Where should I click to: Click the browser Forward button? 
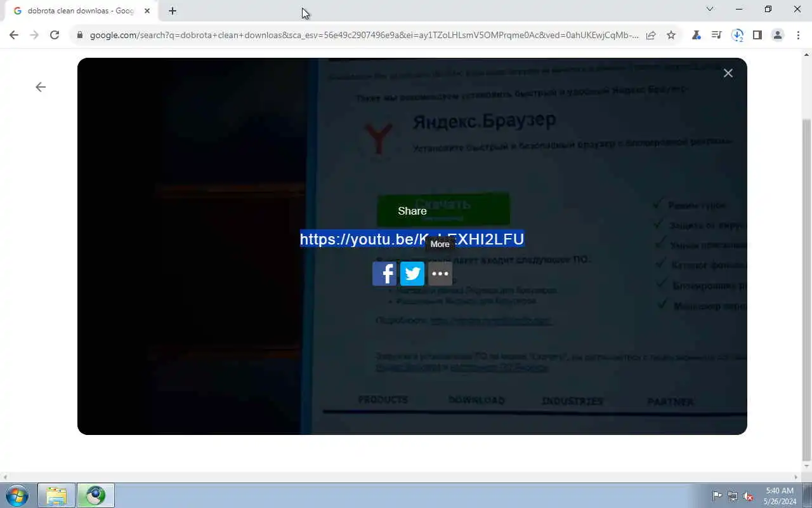[x=34, y=35]
